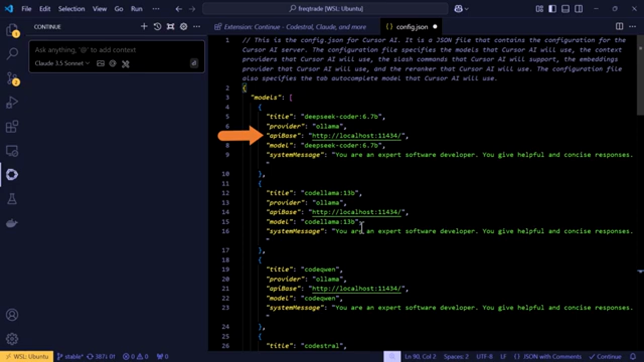
Task: Click Ln 90, Col 2 cursor position
Action: pyautogui.click(x=420, y=356)
